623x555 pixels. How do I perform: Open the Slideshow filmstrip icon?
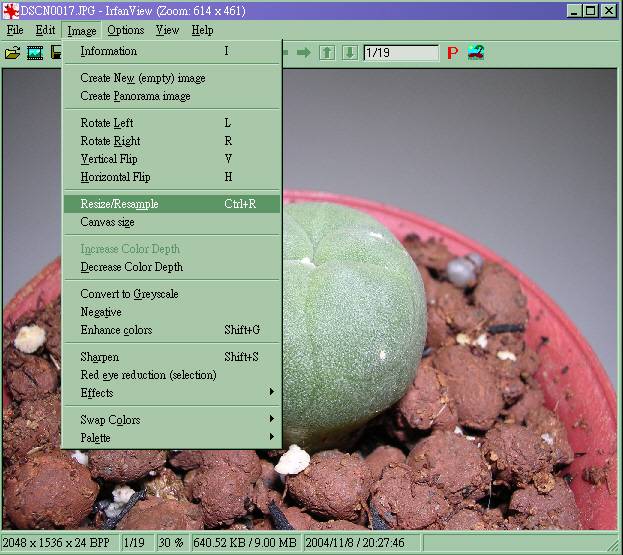coord(35,52)
